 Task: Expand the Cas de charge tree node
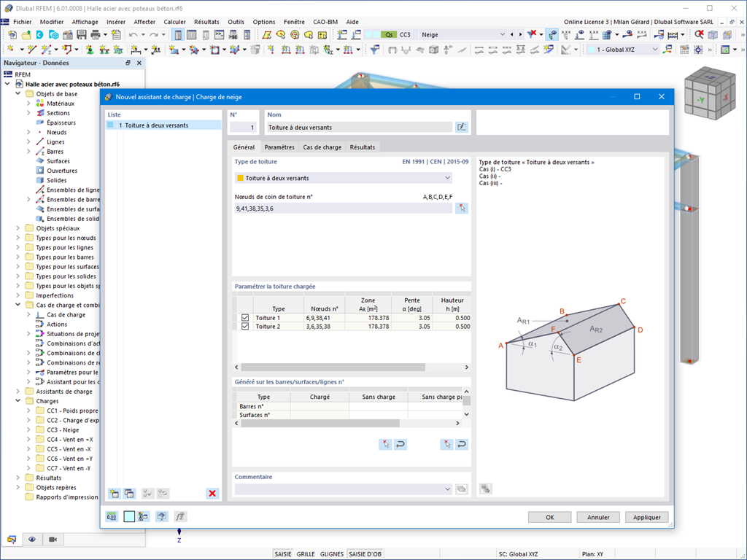[x=28, y=315]
